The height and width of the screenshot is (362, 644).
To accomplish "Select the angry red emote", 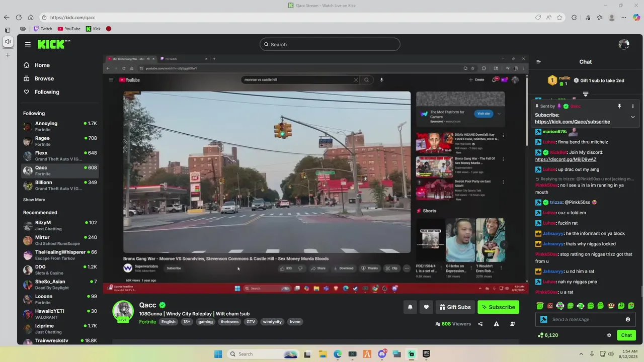I will pos(550,306).
